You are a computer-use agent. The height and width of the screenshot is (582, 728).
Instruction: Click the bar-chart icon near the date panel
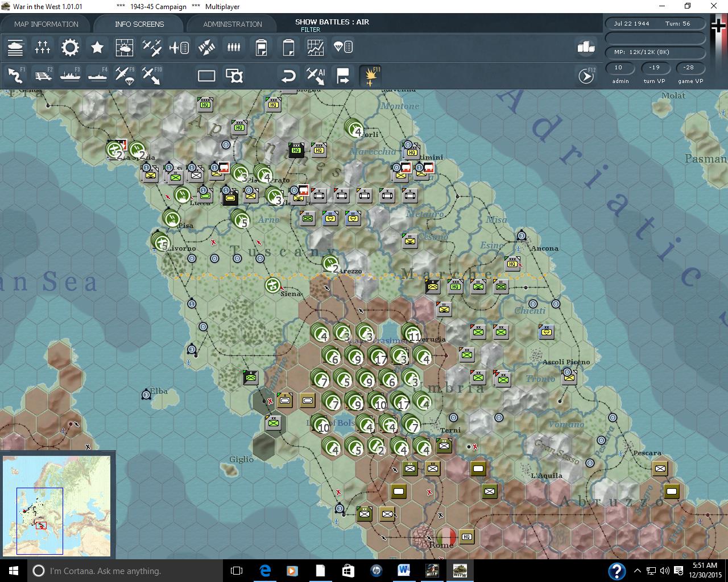(586, 47)
